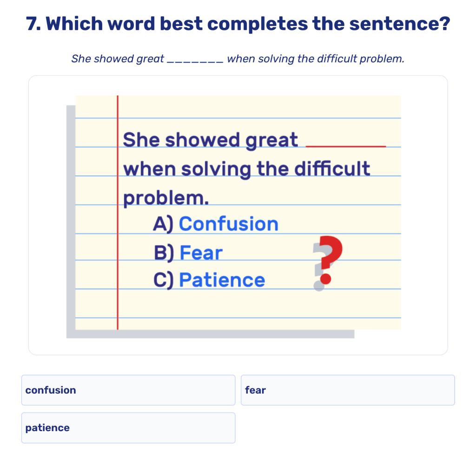This screenshot has width=476, height=460.
Task: Click the red margin line on the notepad
Action: pos(117,209)
